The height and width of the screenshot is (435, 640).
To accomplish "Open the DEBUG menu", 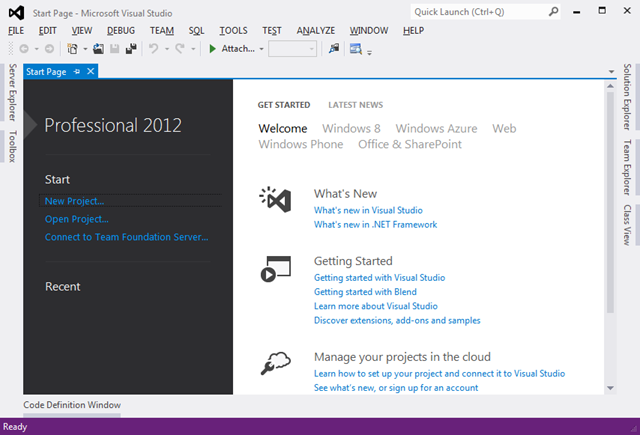I will (x=121, y=31).
